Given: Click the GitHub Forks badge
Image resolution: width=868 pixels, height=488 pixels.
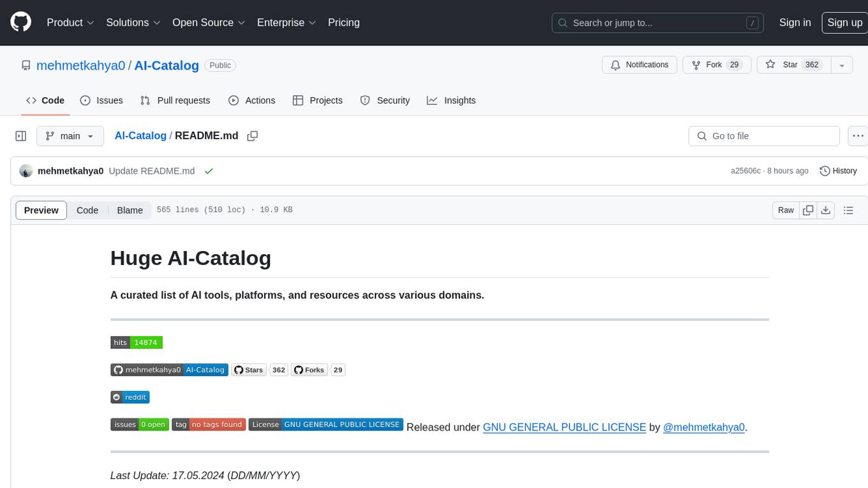Looking at the screenshot, I should click(x=310, y=370).
